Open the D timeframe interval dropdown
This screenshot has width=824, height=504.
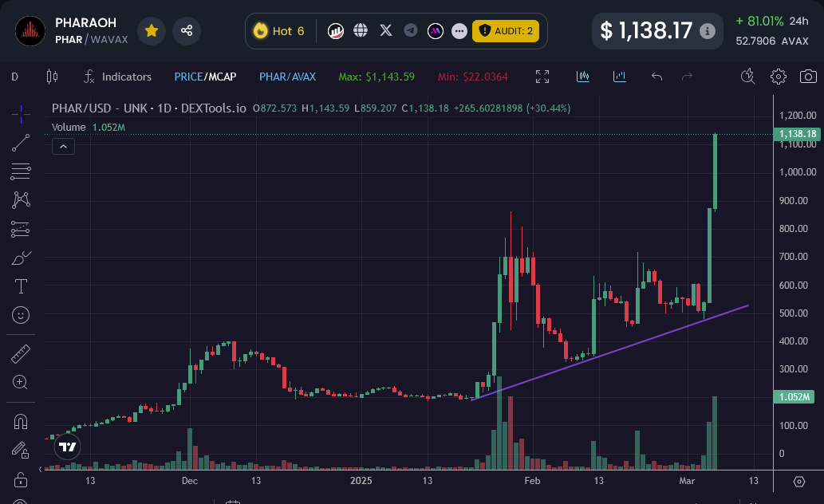tap(14, 77)
